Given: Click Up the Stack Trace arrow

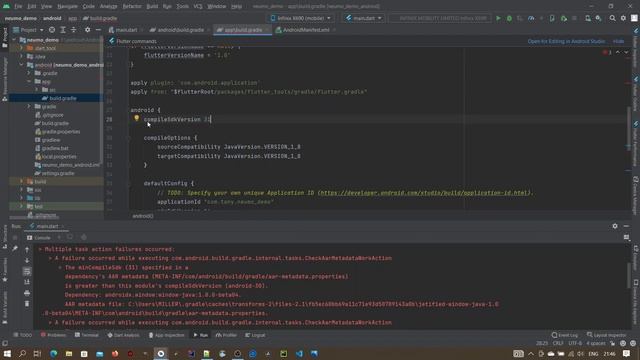Looking at the screenshot, I should (27, 249).
